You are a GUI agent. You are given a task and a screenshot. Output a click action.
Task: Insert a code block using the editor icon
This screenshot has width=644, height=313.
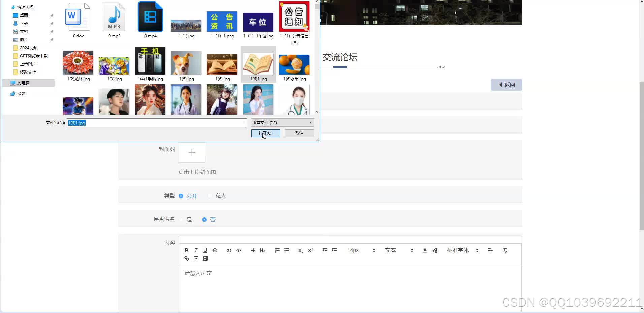click(x=238, y=250)
